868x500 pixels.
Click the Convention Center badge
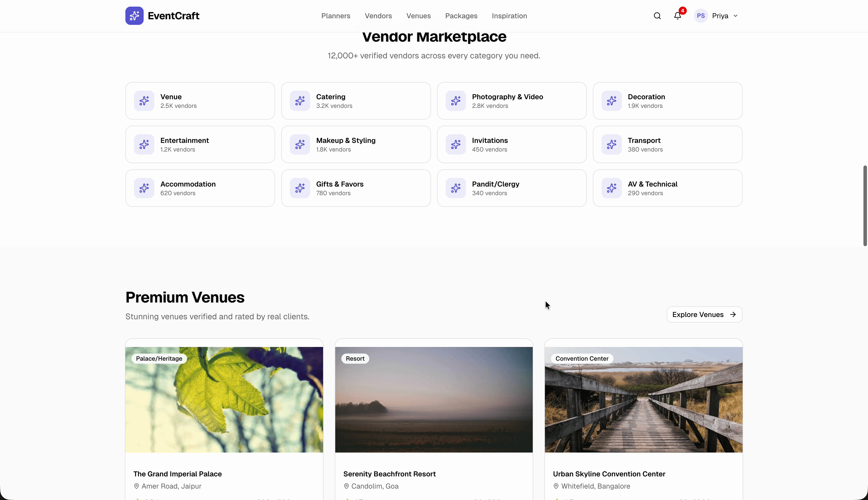(x=582, y=358)
